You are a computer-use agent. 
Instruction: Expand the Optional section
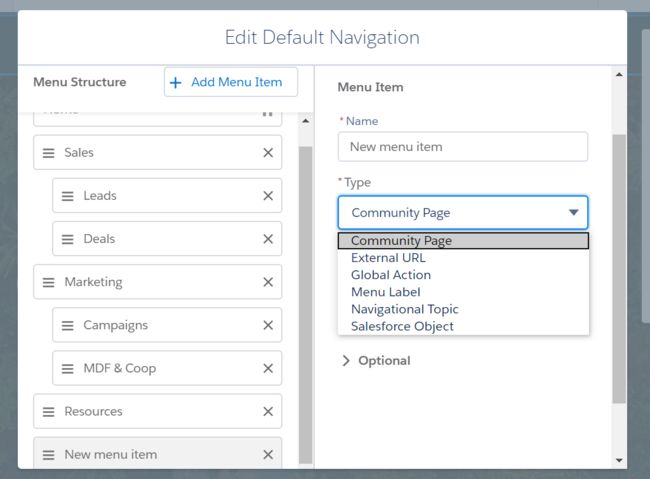(x=376, y=361)
